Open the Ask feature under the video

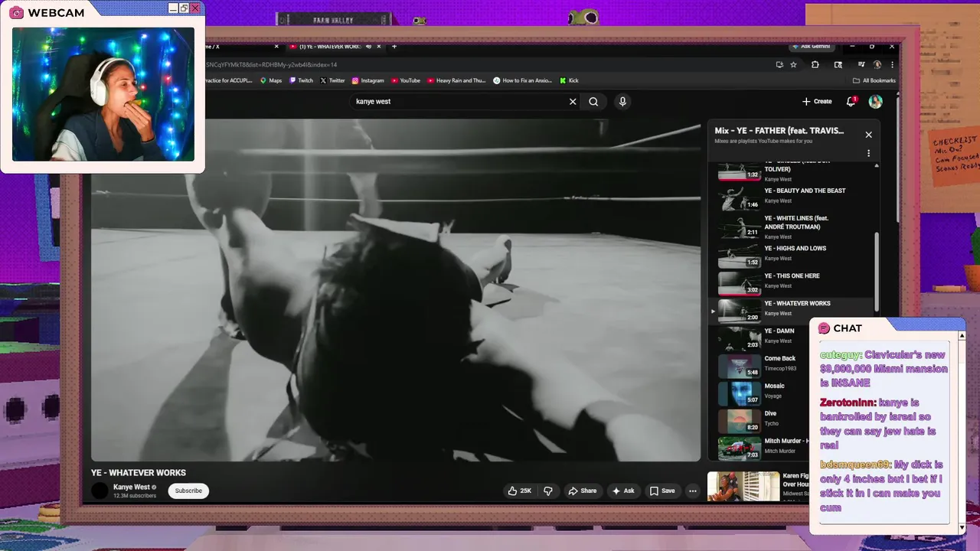click(623, 491)
